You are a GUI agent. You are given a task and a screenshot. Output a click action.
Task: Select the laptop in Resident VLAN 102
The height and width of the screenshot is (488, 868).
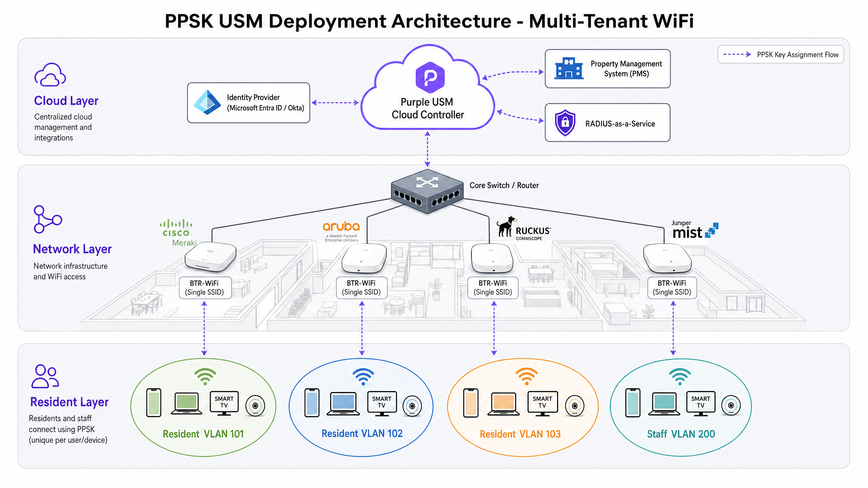[x=343, y=404]
